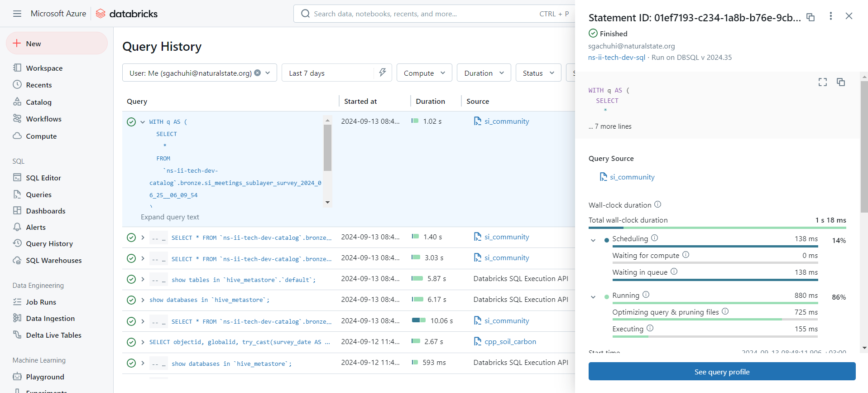Screen dimensions: 868x393
Task: Expand the SELECT objectid query row
Action: [143, 342]
